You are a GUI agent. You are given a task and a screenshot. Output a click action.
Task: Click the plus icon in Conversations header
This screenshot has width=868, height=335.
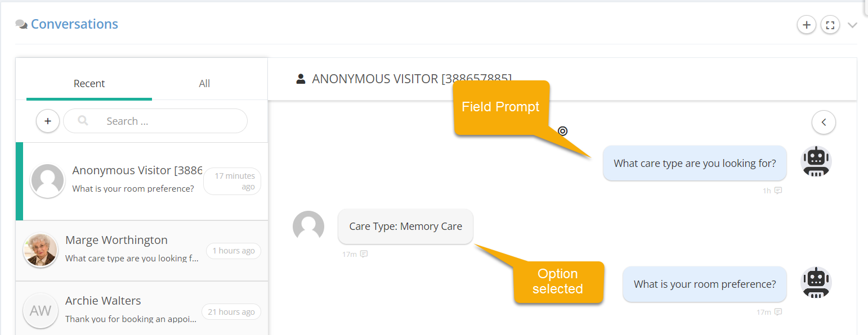pos(807,25)
